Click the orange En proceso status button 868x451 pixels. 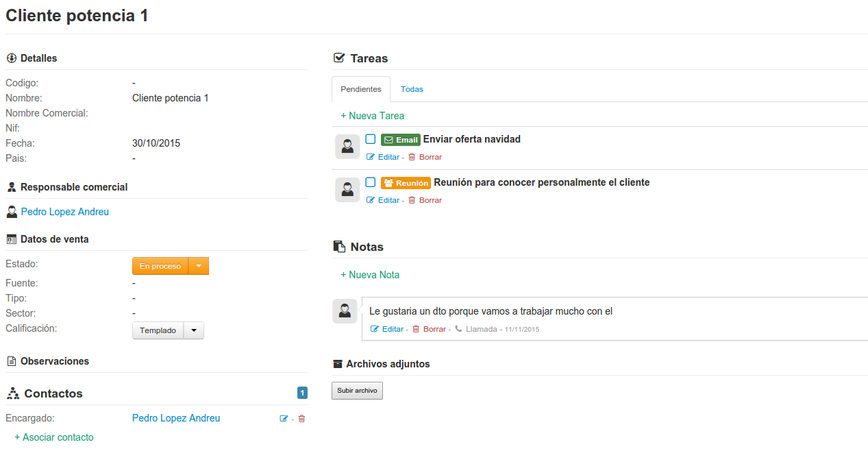pyautogui.click(x=160, y=266)
